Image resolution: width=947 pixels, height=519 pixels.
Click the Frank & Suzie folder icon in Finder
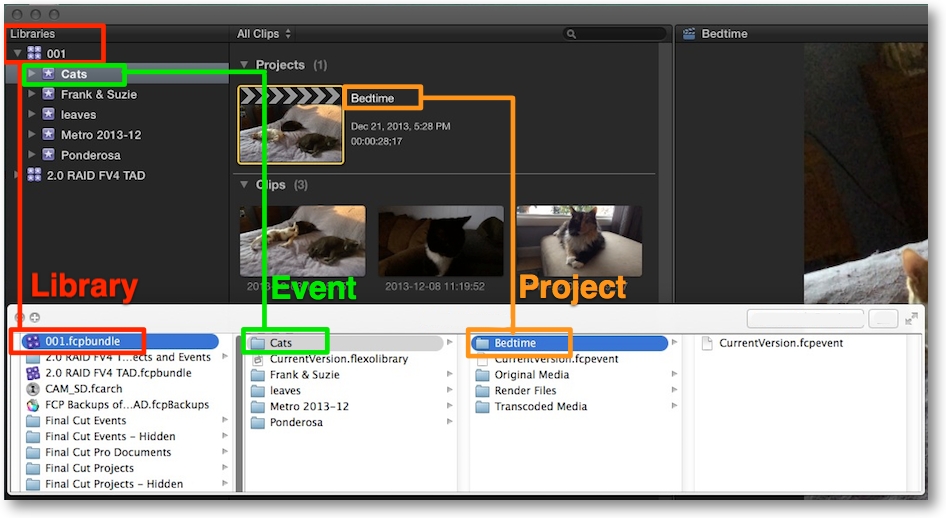coord(258,375)
